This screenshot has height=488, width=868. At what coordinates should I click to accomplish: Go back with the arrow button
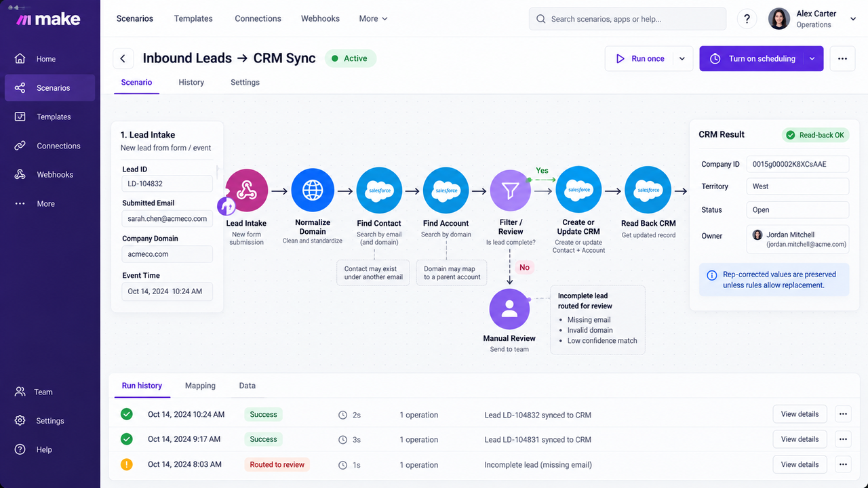tap(123, 58)
